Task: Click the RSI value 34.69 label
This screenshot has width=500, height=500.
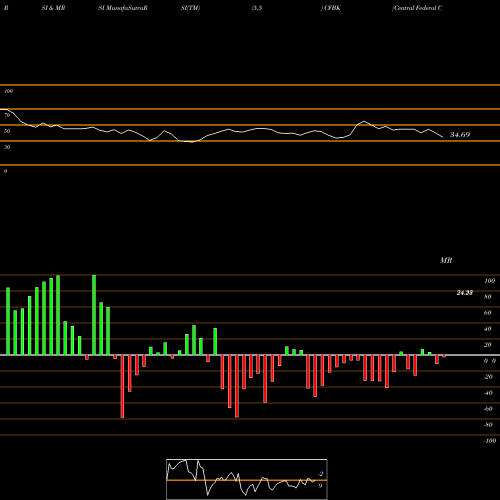Action: (x=460, y=135)
